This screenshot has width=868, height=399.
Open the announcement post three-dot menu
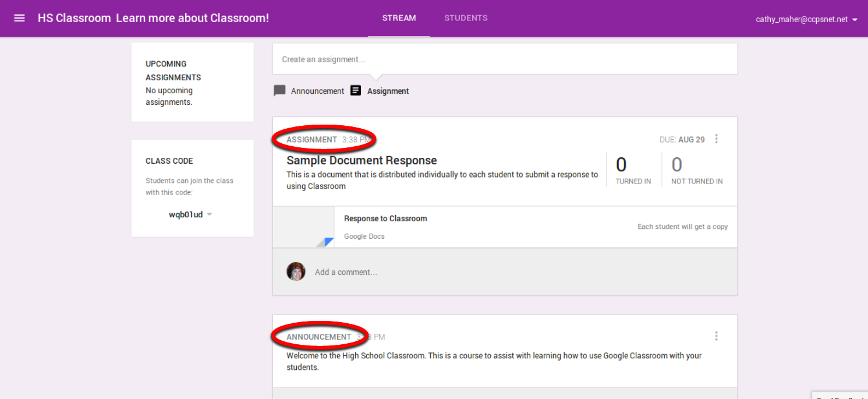[716, 336]
